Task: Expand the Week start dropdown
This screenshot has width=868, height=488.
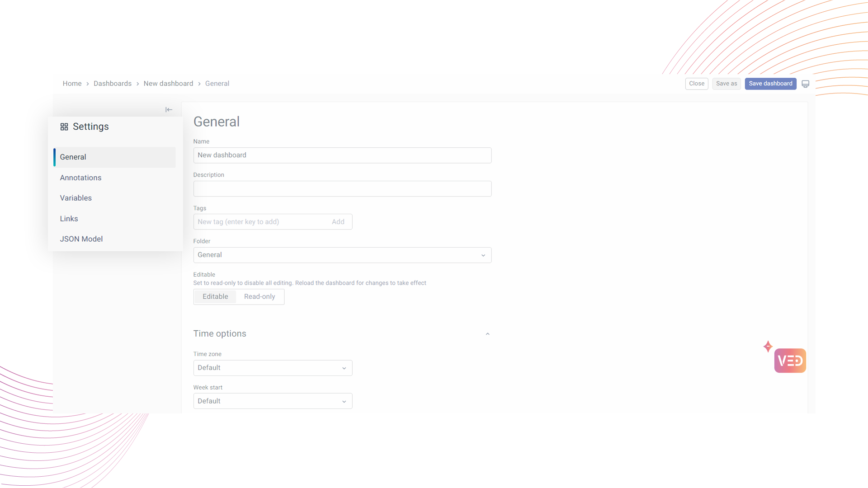Action: click(x=273, y=401)
